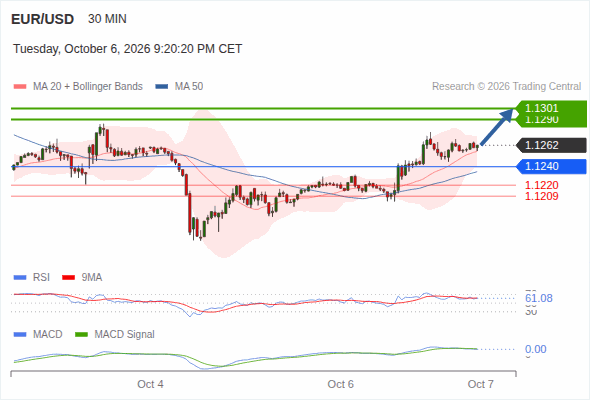
Task: Click the EUR/USD chart title
Action: point(43,19)
